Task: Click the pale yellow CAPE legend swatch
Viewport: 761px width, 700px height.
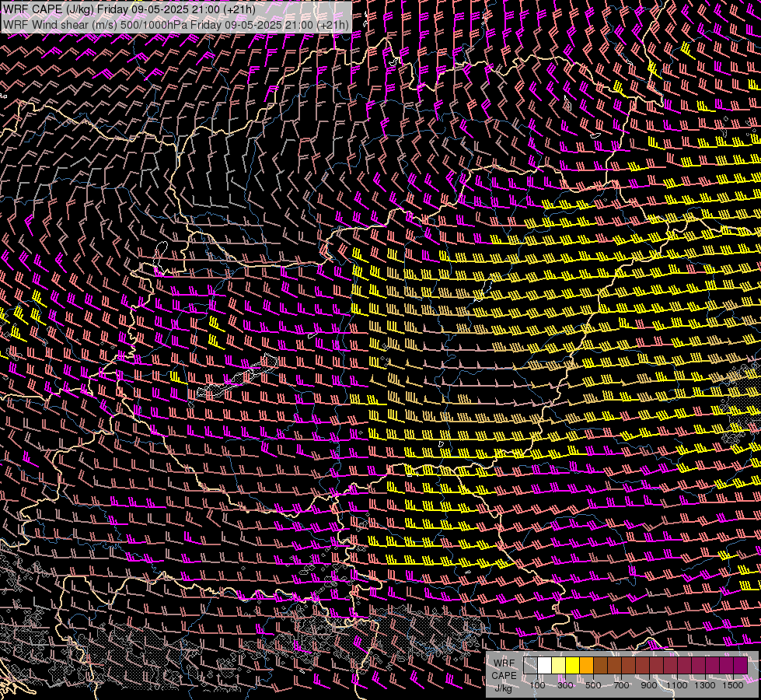Action: tap(559, 665)
